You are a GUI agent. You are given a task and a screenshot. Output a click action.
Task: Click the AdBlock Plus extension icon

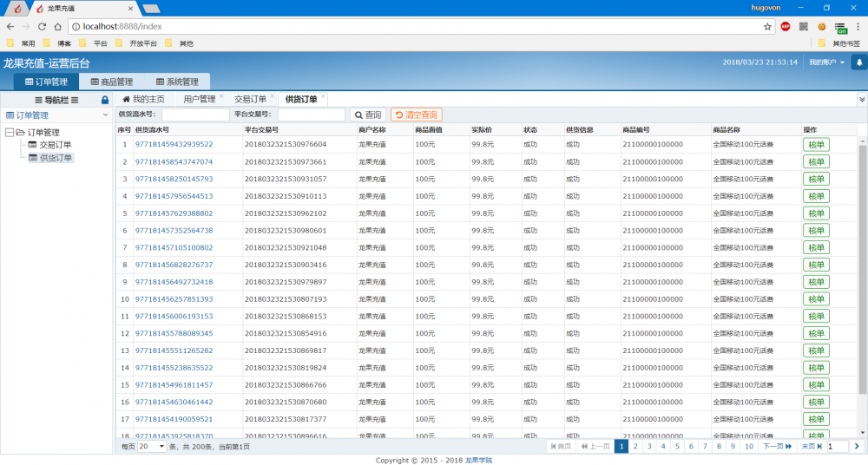tap(786, 27)
